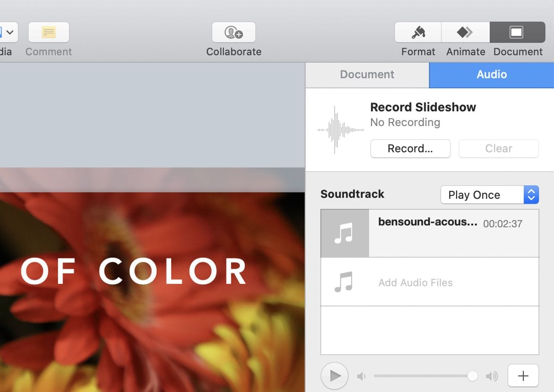Screen dimensions: 554x392
Task: Click the Add Audio Files music note
Action: (x=345, y=282)
